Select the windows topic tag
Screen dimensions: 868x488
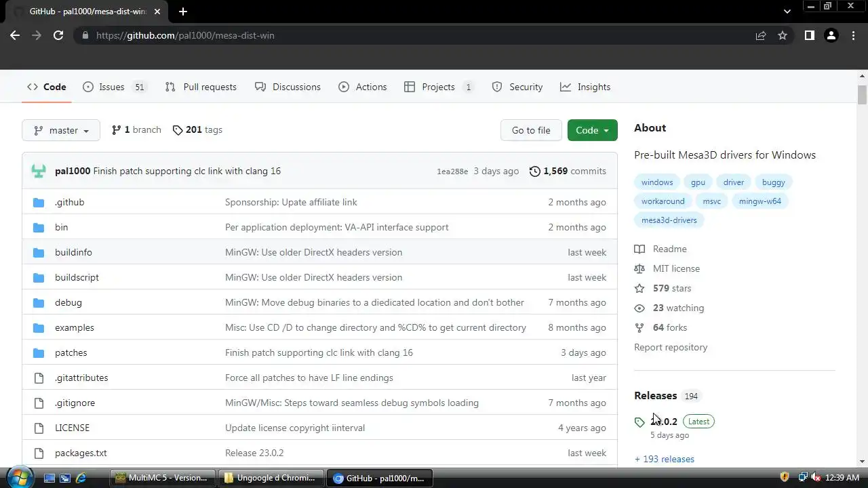(x=657, y=182)
